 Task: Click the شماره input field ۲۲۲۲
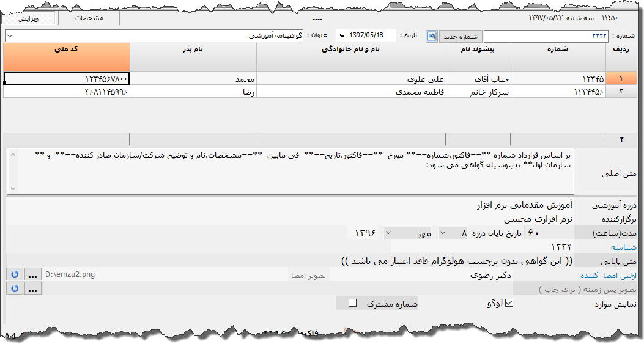pyautogui.click(x=546, y=36)
